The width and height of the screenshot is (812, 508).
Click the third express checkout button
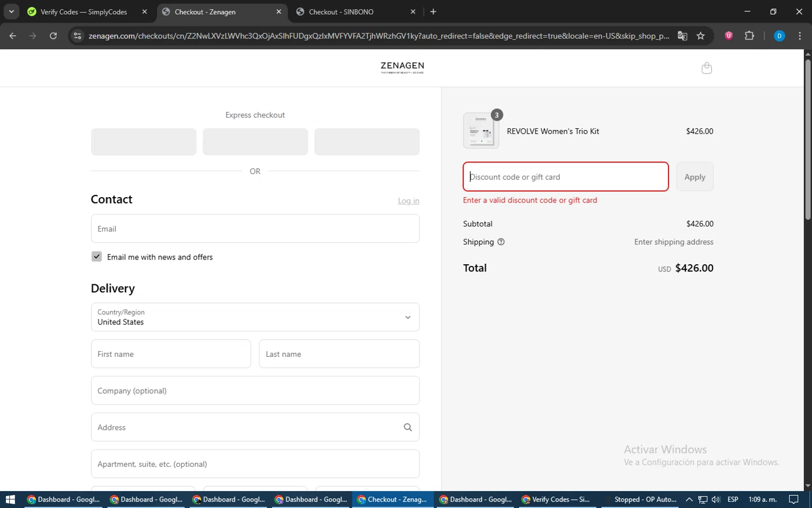click(x=367, y=142)
